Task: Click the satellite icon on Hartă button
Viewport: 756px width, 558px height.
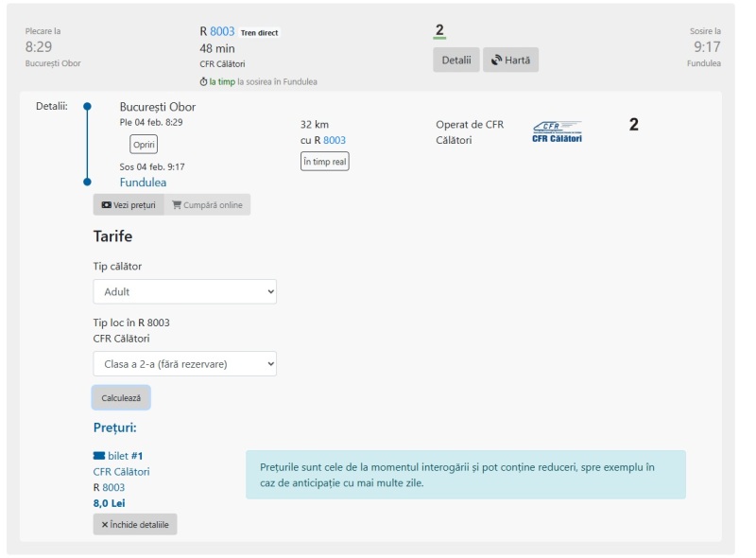Action: pos(497,61)
